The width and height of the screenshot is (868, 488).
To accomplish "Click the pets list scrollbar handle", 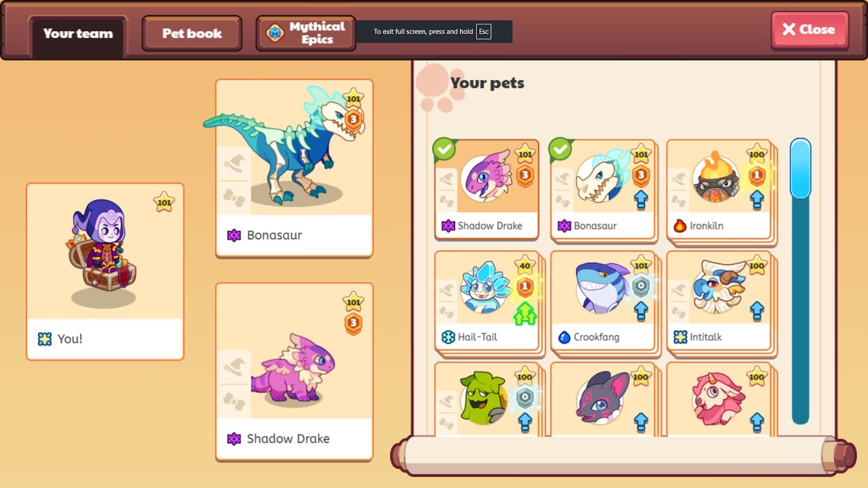I will [800, 169].
